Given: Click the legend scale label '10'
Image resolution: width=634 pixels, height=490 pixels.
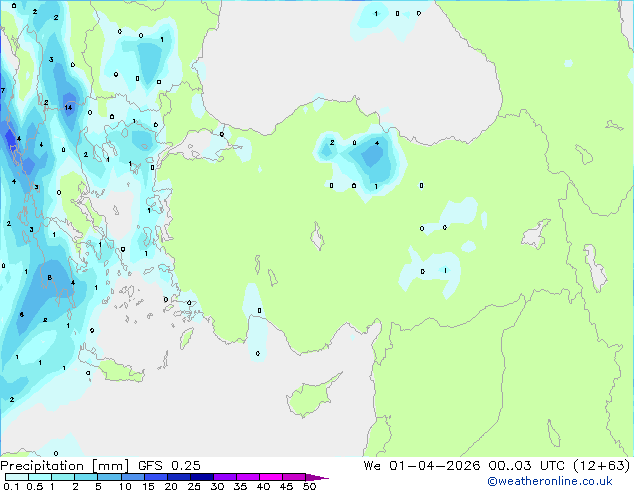Looking at the screenshot, I should coord(125,486).
